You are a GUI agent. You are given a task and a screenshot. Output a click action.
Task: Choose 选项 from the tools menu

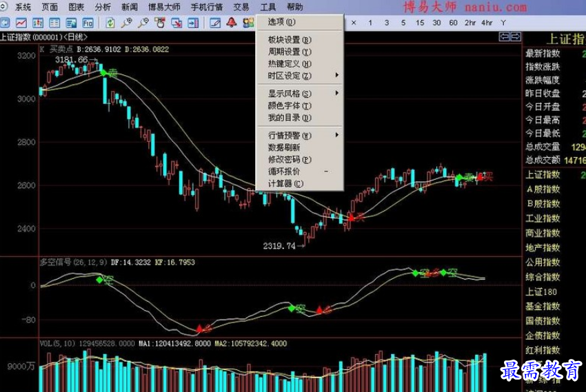[299, 22]
